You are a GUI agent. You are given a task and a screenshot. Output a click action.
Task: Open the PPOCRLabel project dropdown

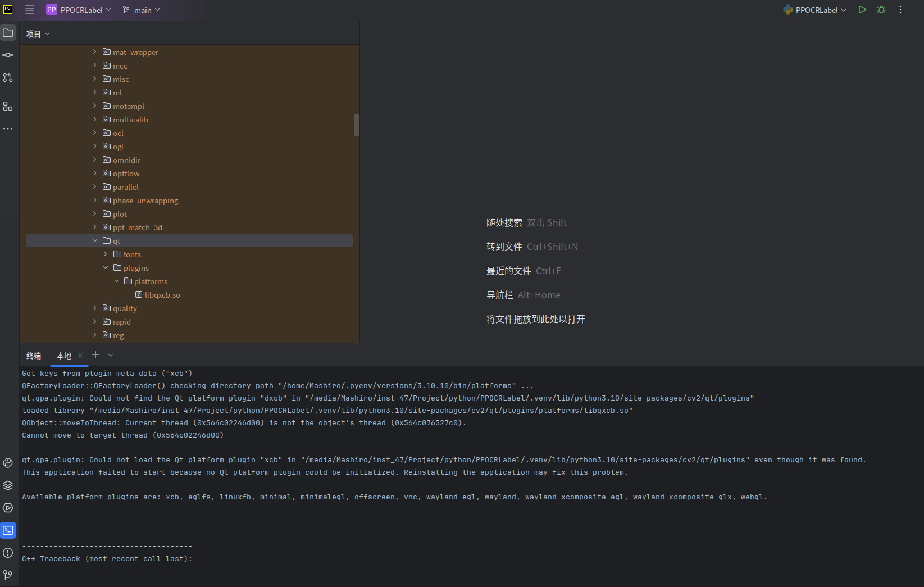tap(79, 10)
